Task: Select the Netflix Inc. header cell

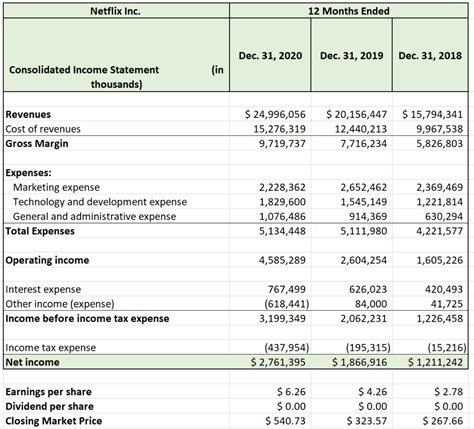Action: (x=116, y=11)
